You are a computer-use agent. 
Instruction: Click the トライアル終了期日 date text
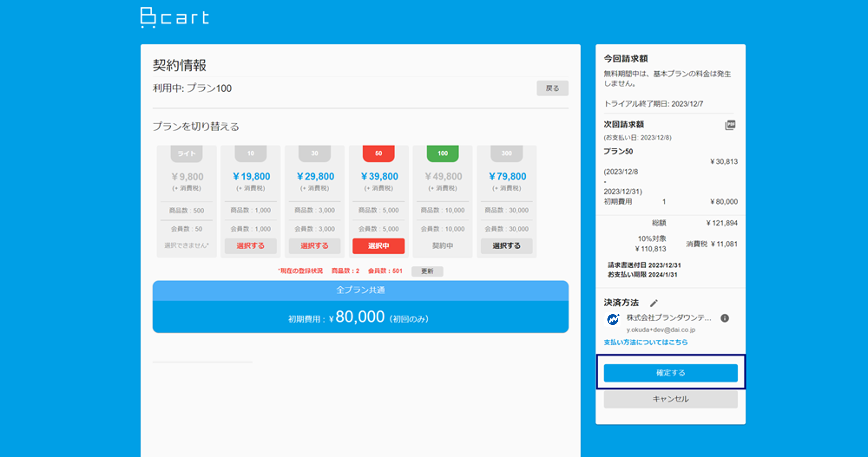[x=653, y=104]
